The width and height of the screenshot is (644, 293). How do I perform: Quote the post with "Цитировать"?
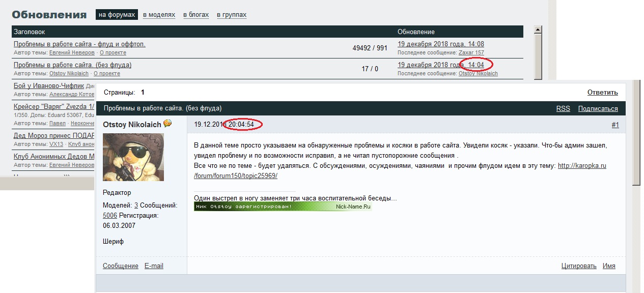[x=579, y=266]
